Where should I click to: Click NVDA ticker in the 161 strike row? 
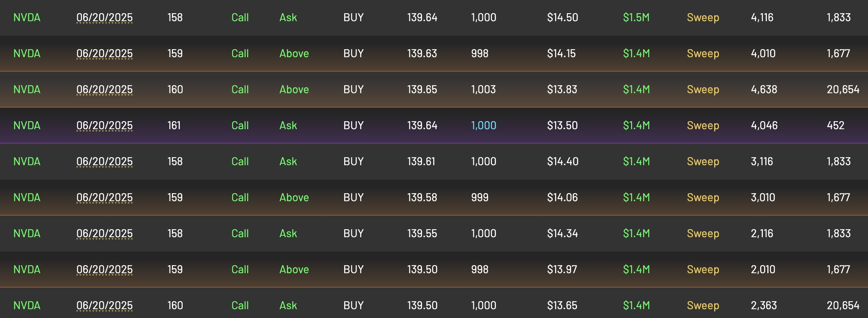(27, 126)
